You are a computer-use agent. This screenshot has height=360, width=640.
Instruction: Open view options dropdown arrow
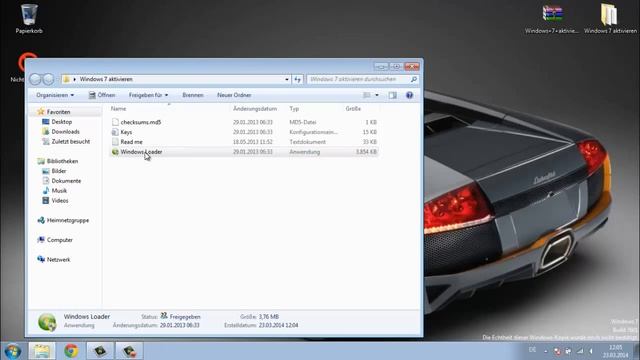[377, 95]
